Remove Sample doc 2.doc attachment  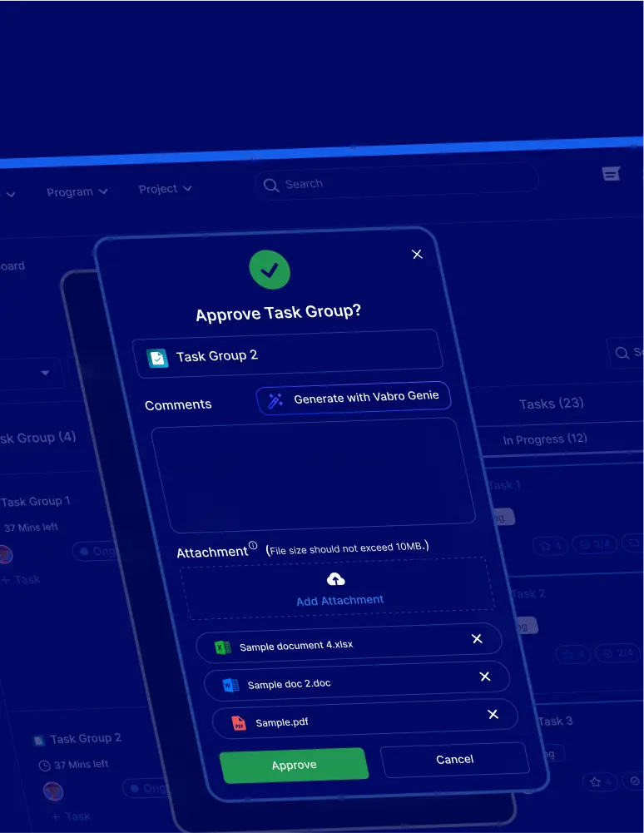(485, 677)
